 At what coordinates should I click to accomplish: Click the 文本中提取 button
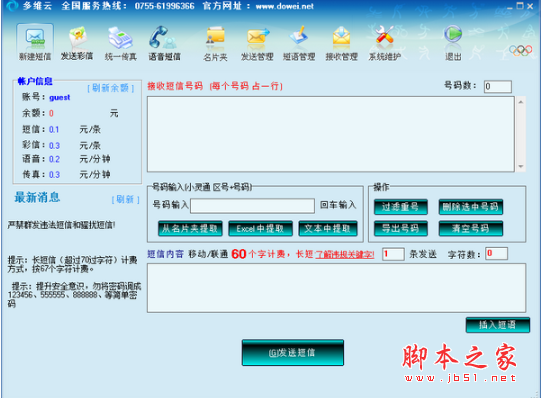(x=328, y=229)
